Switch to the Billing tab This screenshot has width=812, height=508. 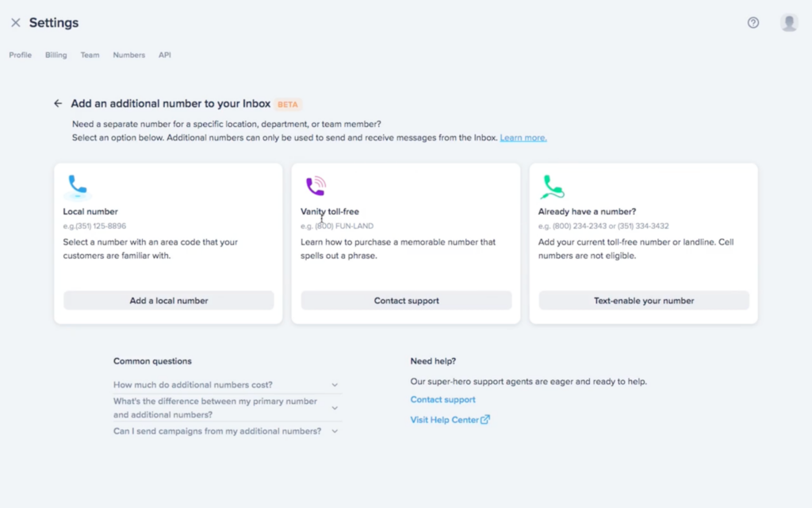(56, 55)
